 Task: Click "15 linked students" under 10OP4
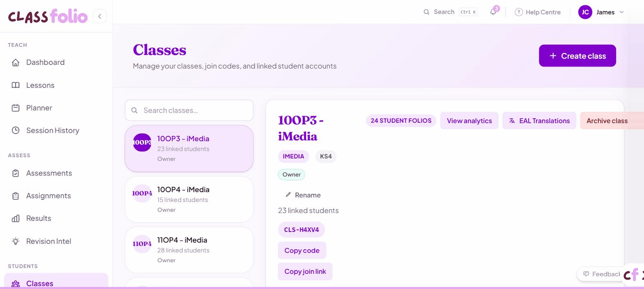[183, 200]
